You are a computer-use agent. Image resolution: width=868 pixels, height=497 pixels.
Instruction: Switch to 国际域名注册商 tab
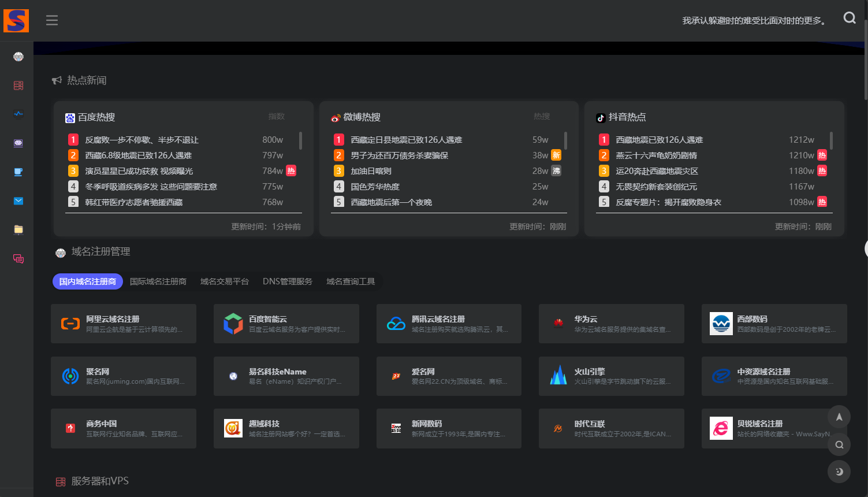coord(158,281)
